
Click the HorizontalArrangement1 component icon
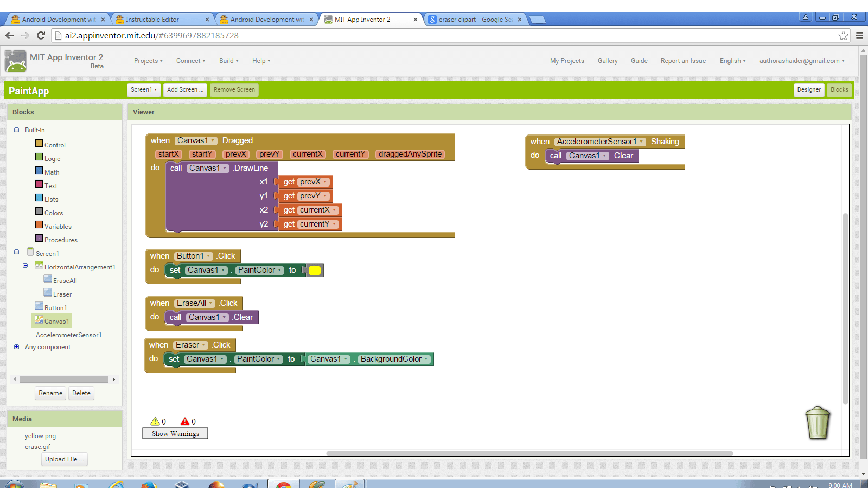[x=39, y=266]
